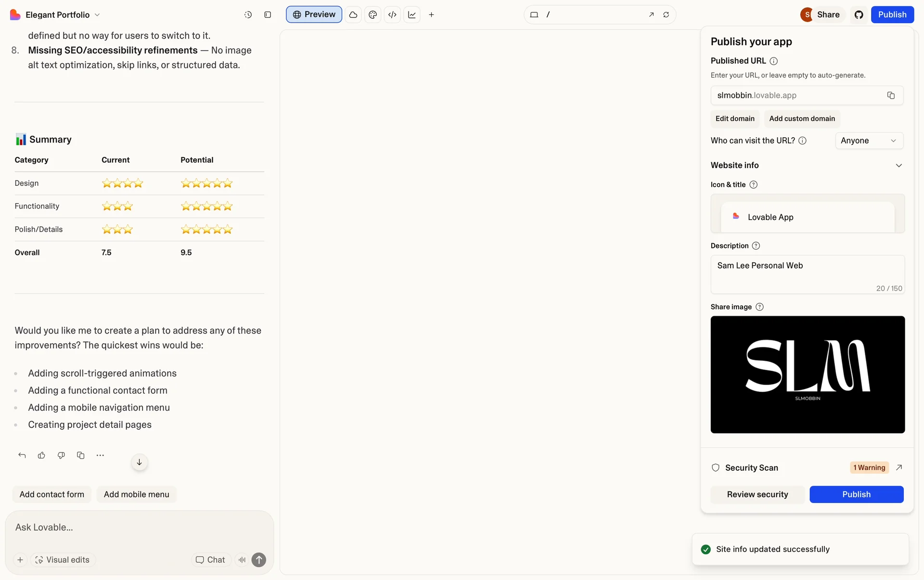Toggle Chat mode in the prompt box

coord(210,560)
